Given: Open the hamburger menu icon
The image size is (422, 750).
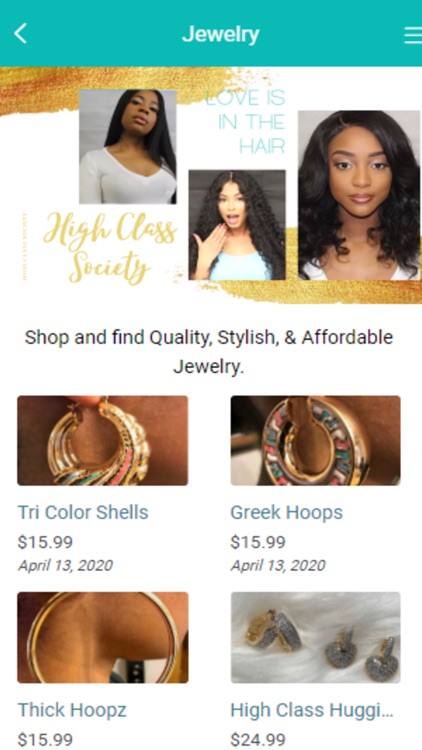Looking at the screenshot, I should tap(413, 35).
